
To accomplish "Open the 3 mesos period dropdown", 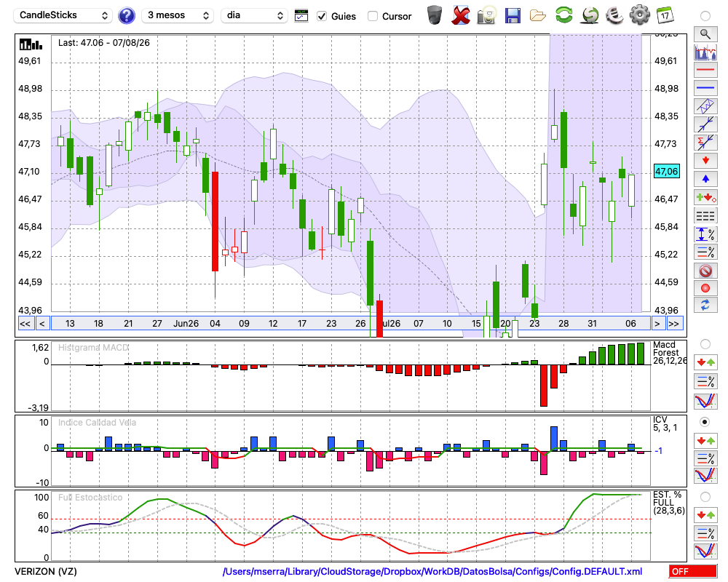I will pyautogui.click(x=178, y=15).
